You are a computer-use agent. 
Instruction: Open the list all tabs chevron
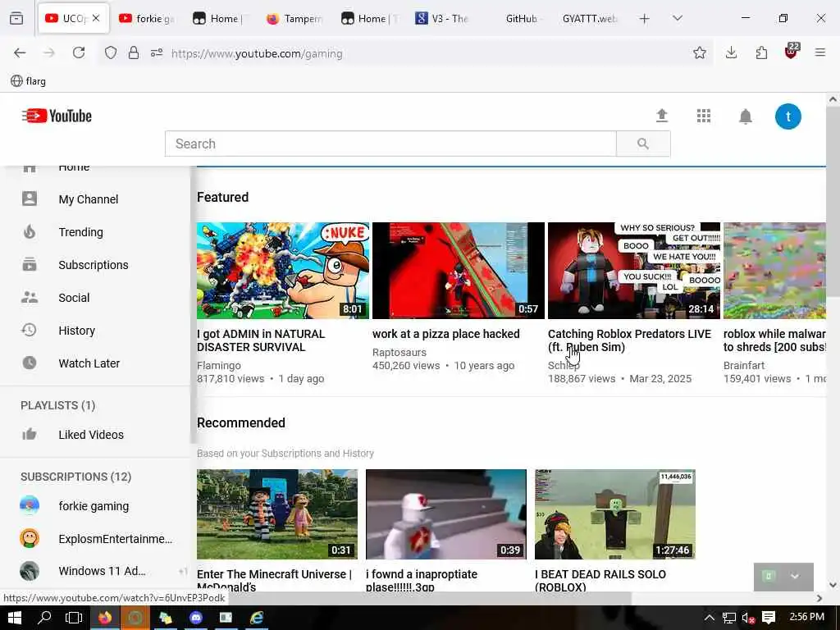tap(678, 18)
